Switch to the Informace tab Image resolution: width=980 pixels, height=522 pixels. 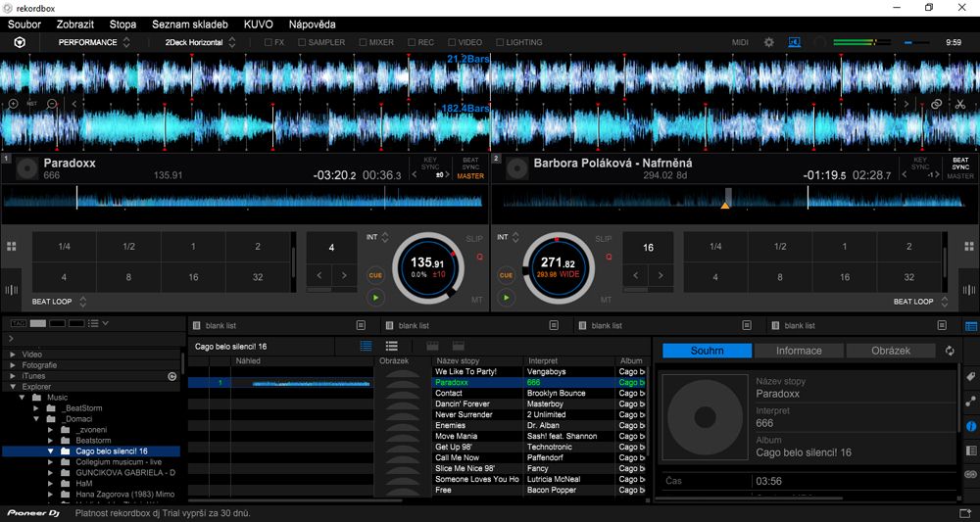pyautogui.click(x=799, y=351)
